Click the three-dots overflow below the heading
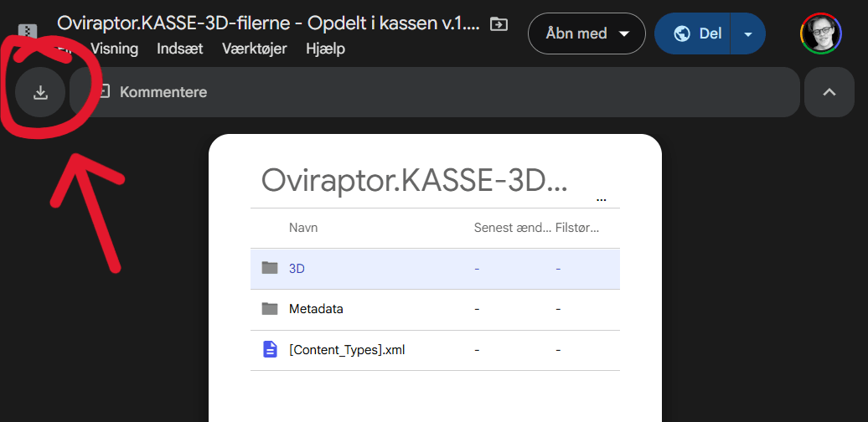This screenshot has width=868, height=422. 600,201
